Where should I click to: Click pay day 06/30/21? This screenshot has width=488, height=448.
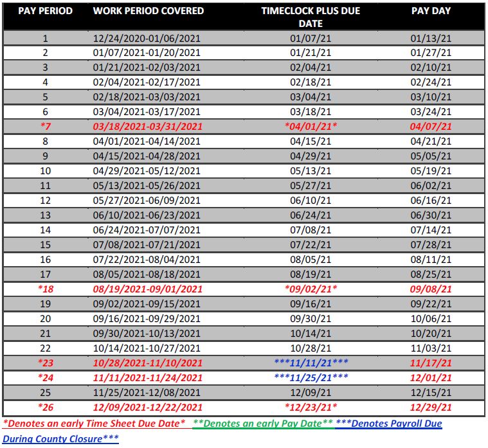(x=431, y=215)
